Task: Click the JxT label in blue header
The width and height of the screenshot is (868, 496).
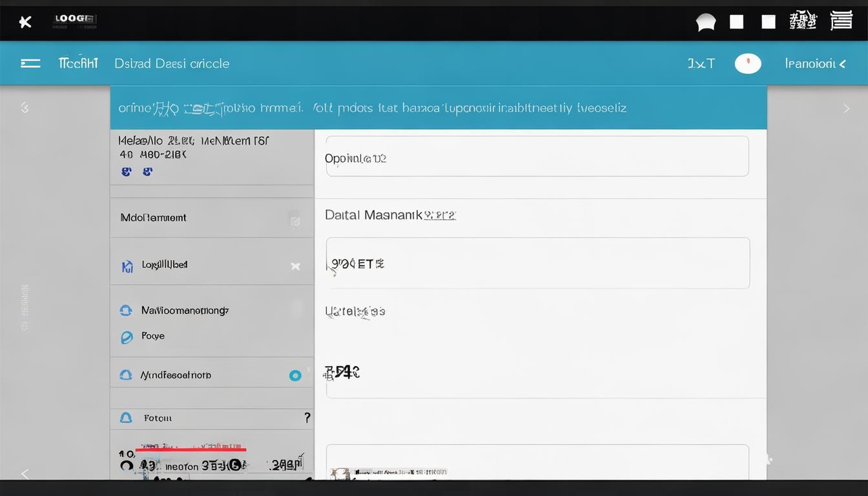Action: [701, 63]
